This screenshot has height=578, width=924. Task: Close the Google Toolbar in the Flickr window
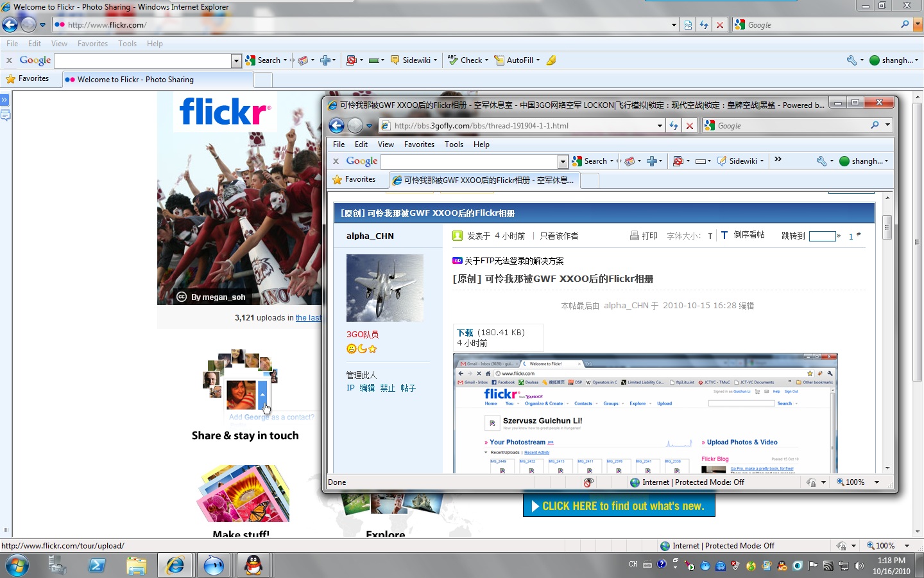click(9, 60)
